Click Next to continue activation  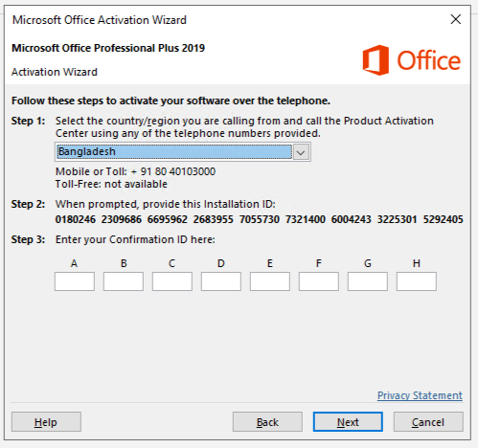tap(348, 422)
